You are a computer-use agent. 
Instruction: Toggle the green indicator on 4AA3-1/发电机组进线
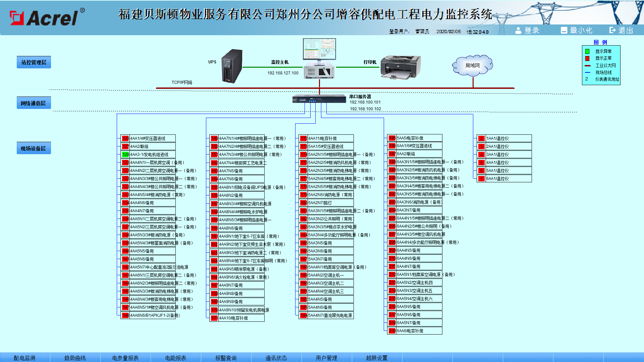[125, 154]
